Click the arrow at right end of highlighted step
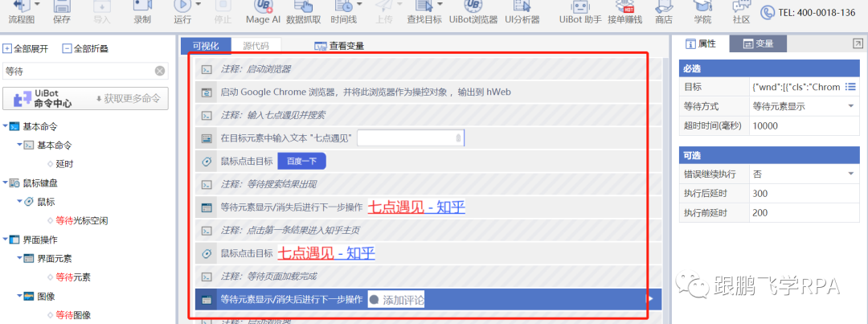 [651, 299]
